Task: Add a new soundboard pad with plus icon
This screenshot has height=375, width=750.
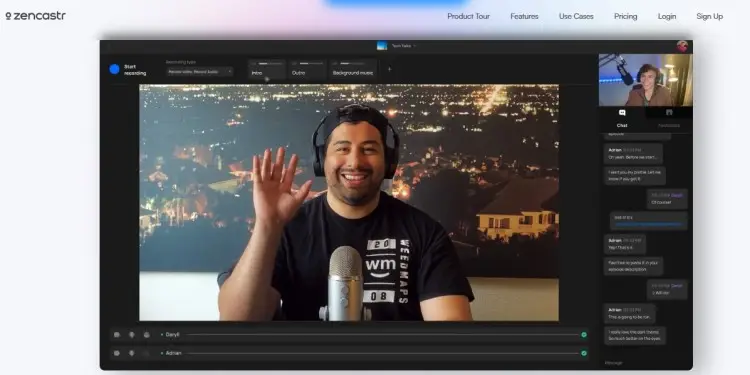Action: pyautogui.click(x=389, y=69)
